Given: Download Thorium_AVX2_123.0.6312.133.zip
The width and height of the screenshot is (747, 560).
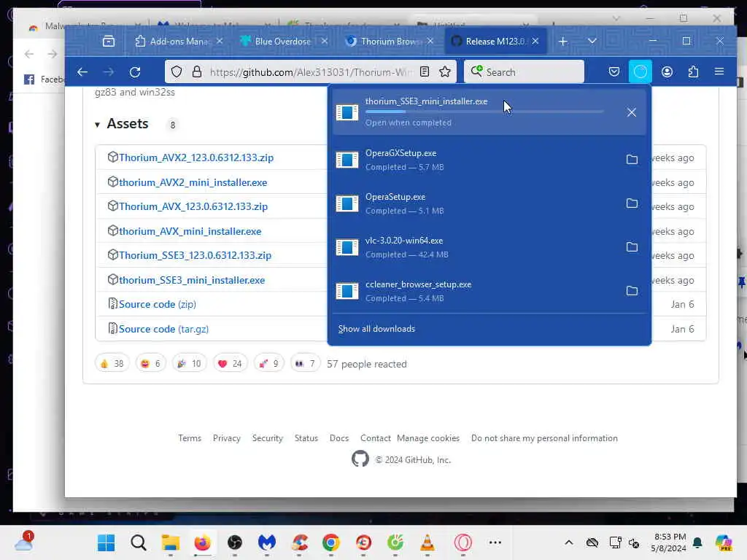Looking at the screenshot, I should tap(196, 157).
